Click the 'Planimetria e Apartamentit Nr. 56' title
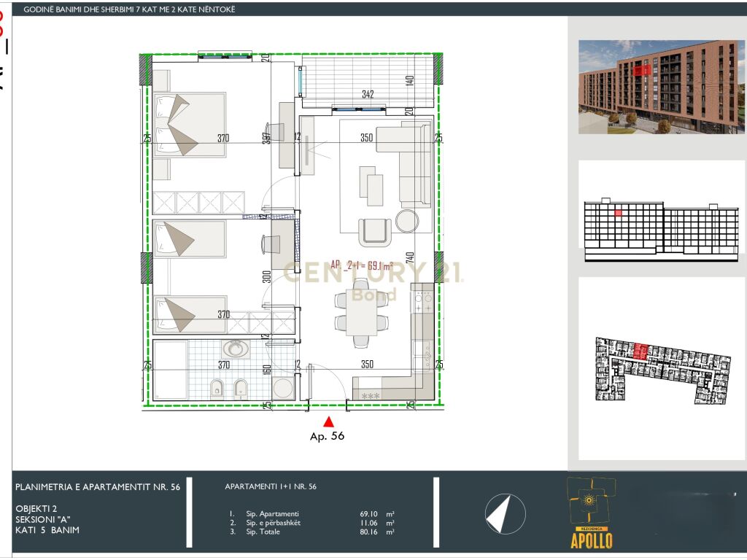Screen dimensions: 747x560 pyautogui.click(x=97, y=486)
